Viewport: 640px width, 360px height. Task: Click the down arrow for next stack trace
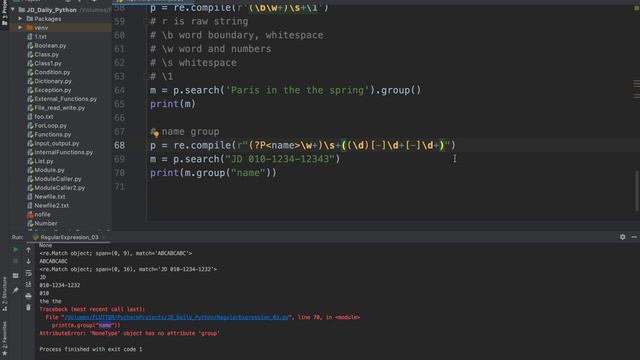pyautogui.click(x=29, y=261)
